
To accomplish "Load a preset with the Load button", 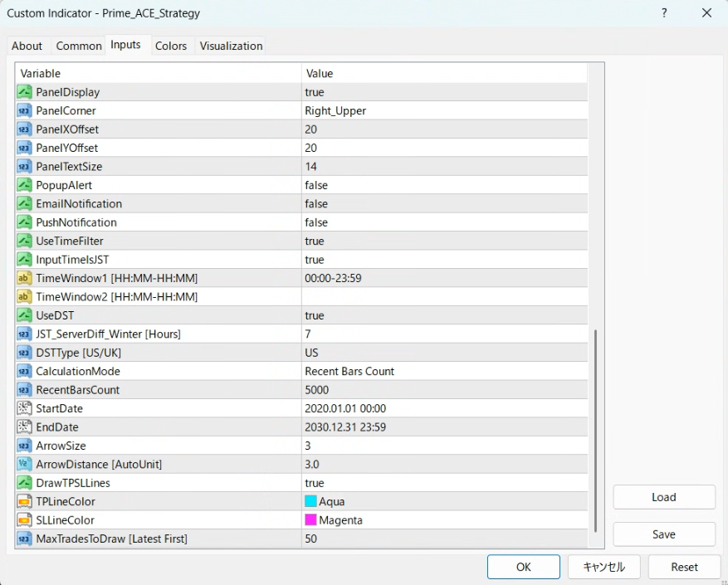I will (x=664, y=497).
